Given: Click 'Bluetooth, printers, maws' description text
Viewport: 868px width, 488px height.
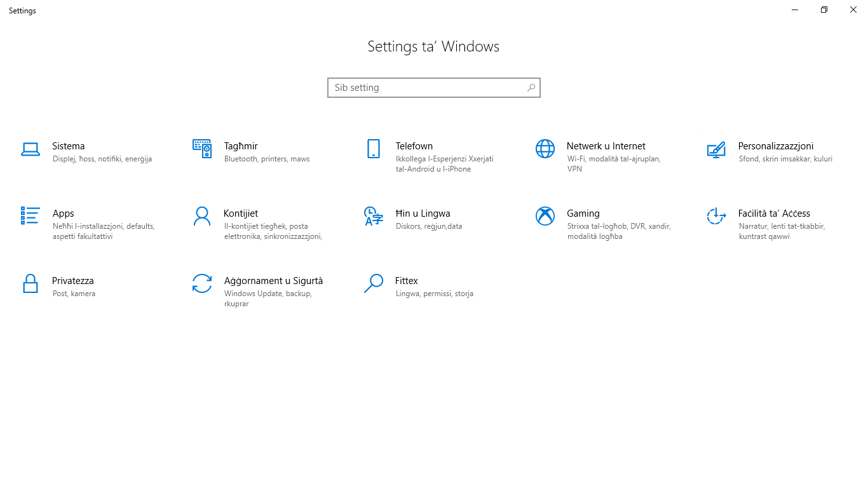Looking at the screenshot, I should 267,159.
